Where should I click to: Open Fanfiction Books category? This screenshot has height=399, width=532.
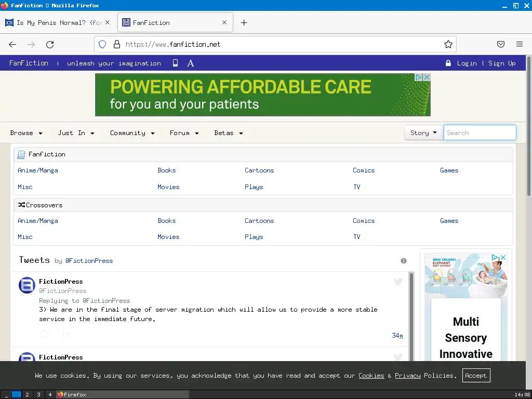click(167, 170)
